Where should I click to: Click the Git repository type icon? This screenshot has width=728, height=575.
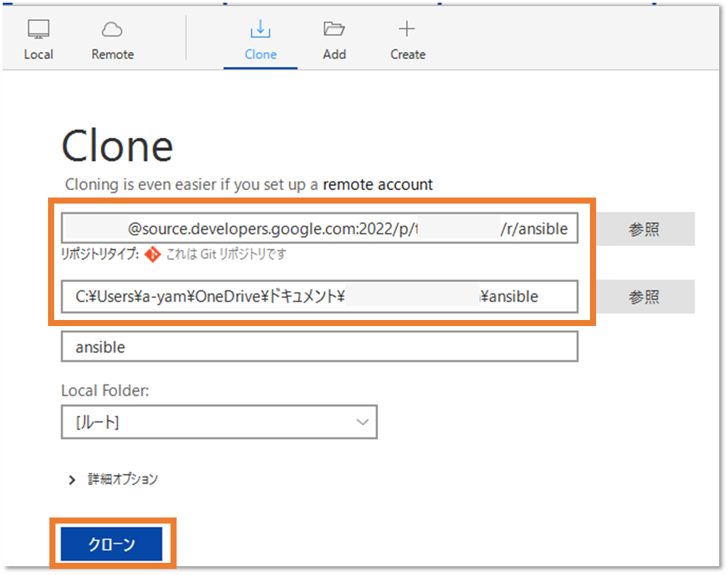(x=152, y=254)
